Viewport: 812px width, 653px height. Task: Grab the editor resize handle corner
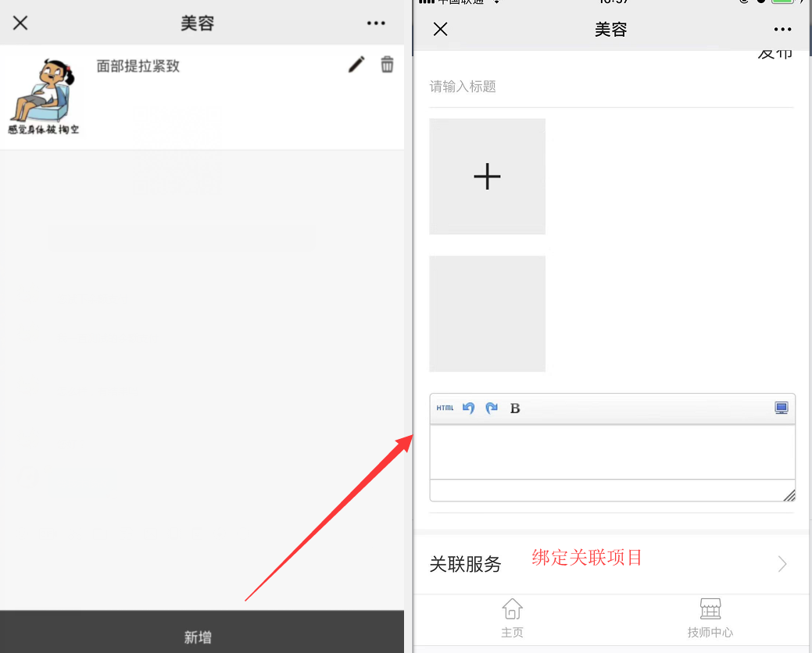pyautogui.click(x=789, y=496)
